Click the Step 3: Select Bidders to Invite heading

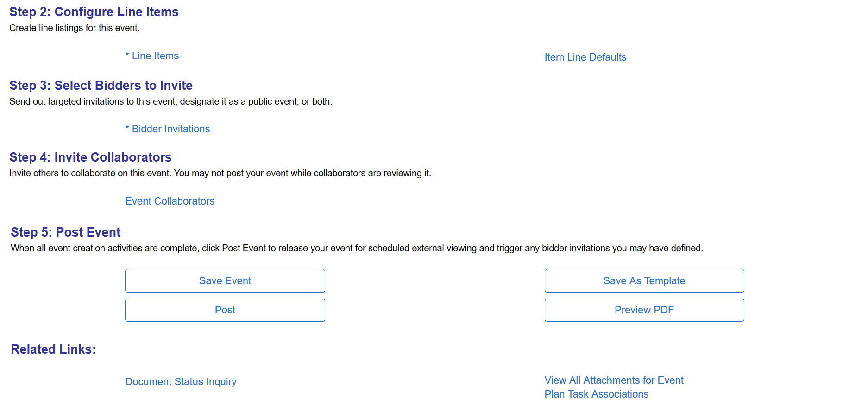(101, 86)
